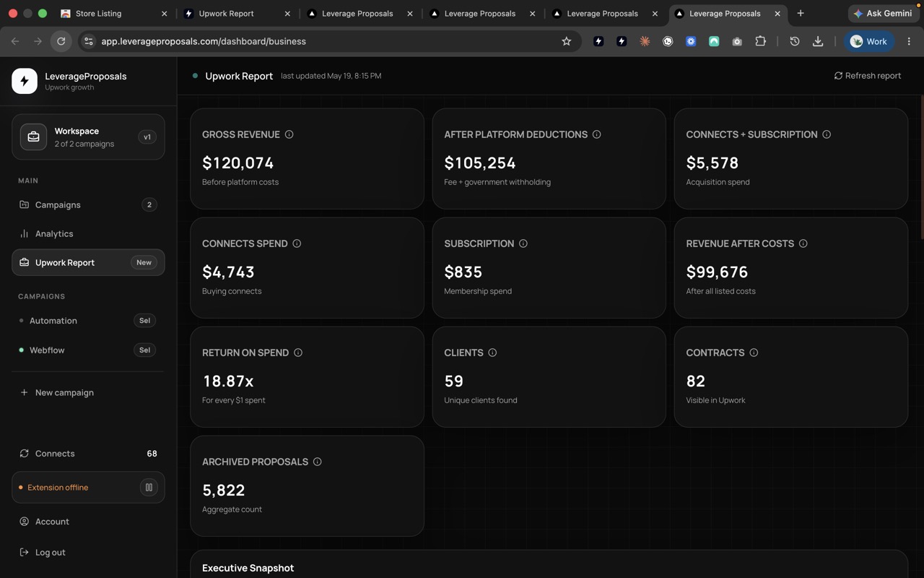Screen dimensions: 924x578
Task: Open the Chrome extensions puzzle icon
Action: click(x=760, y=41)
